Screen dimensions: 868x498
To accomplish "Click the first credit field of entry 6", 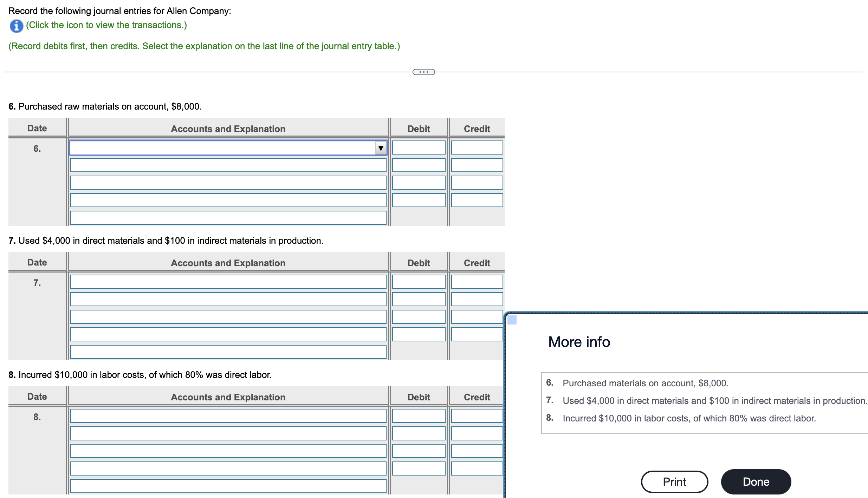I will click(x=477, y=148).
